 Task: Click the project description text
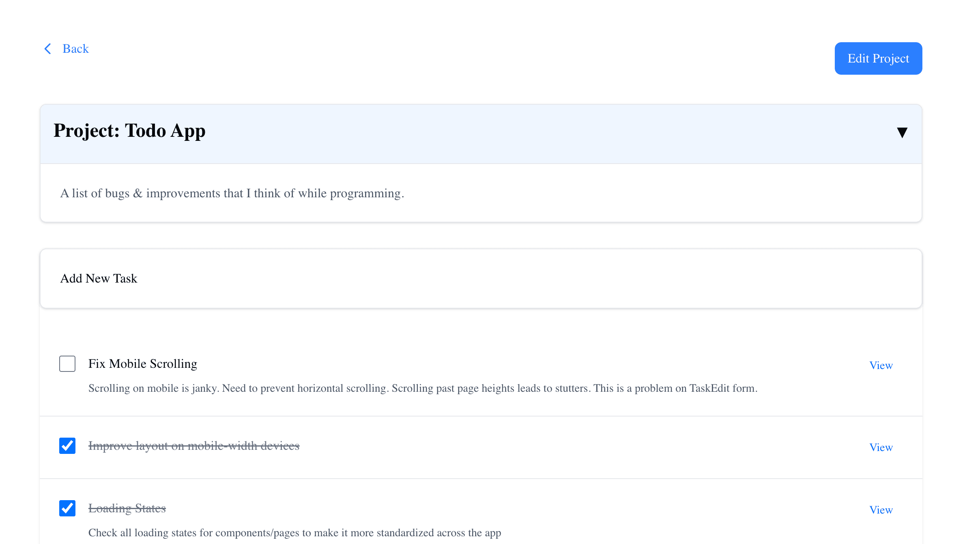pyautogui.click(x=232, y=194)
